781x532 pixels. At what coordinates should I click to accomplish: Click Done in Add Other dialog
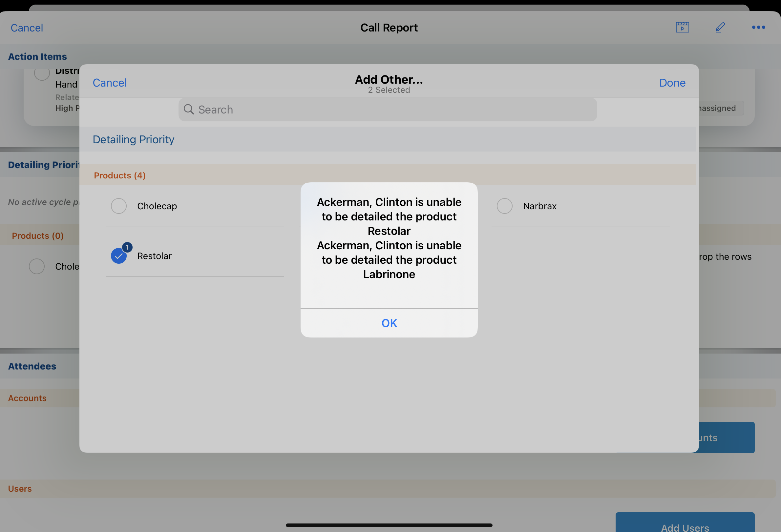672,83
